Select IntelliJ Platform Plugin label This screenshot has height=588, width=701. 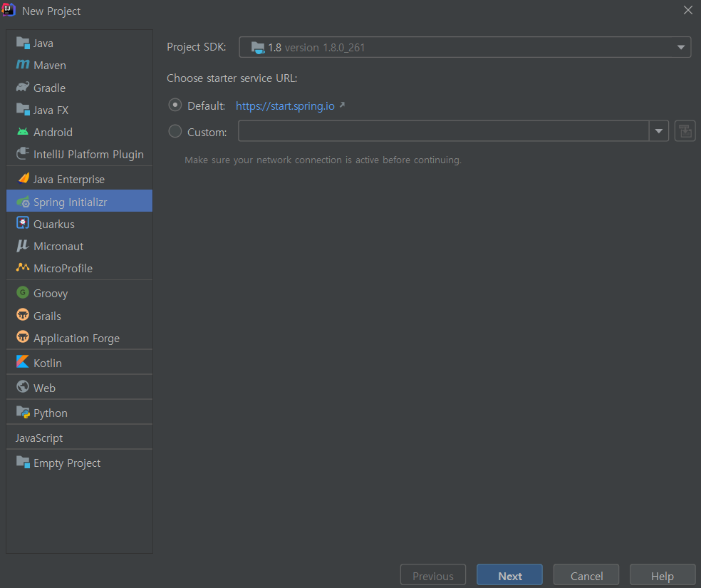pos(88,154)
